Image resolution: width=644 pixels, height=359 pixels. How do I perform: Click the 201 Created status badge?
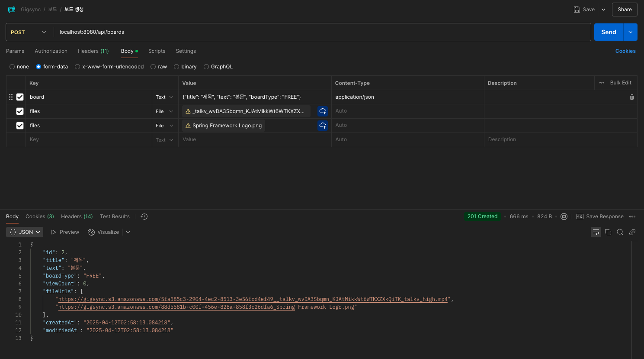pos(482,217)
